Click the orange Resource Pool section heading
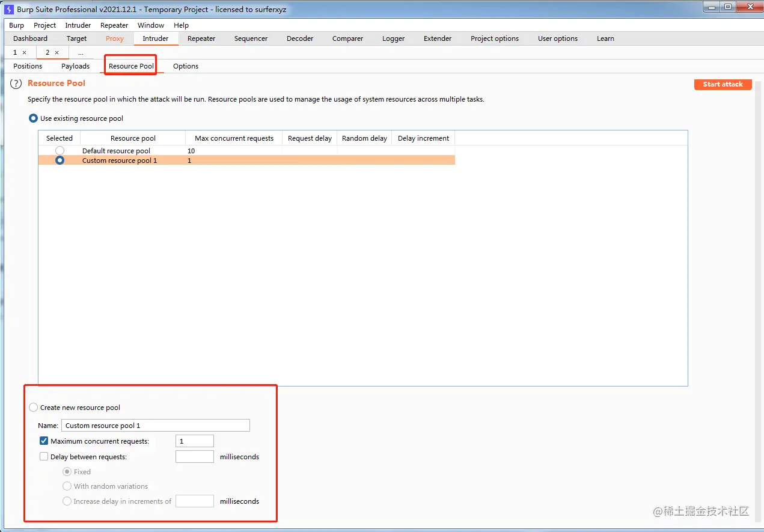This screenshot has width=764, height=532. (x=57, y=84)
